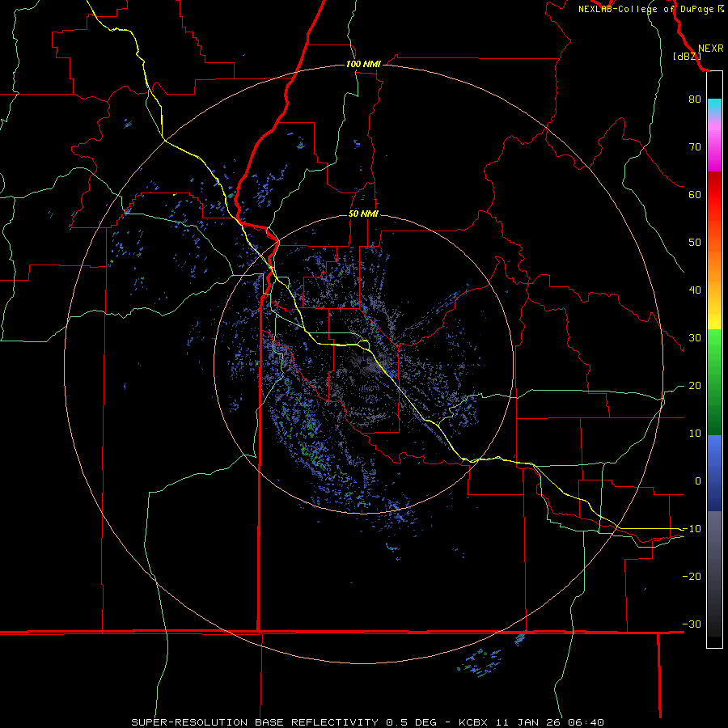Screen dimensions: 728x728
Task: Click the cyan top segment of the color bar
Action: [x=714, y=106]
